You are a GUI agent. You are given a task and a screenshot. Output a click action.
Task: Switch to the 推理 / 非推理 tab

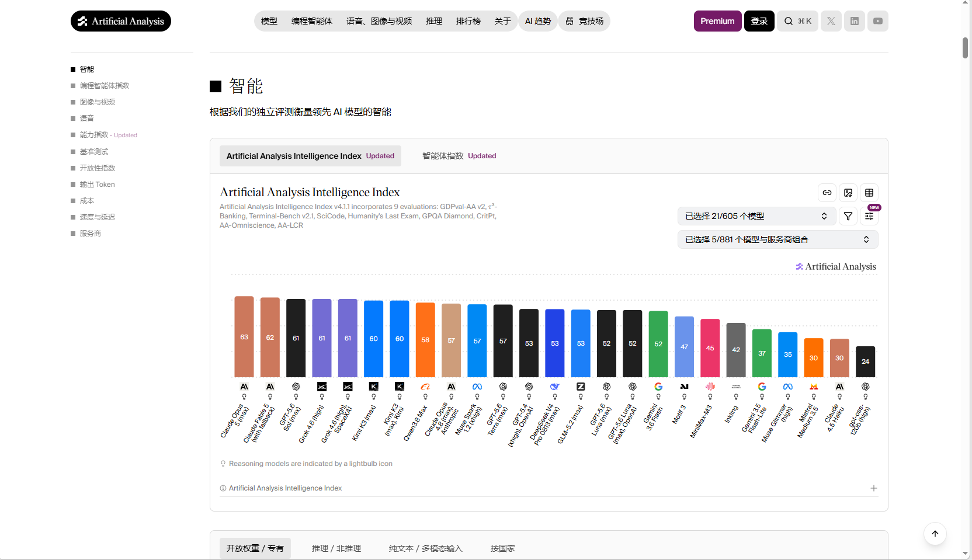coord(336,548)
